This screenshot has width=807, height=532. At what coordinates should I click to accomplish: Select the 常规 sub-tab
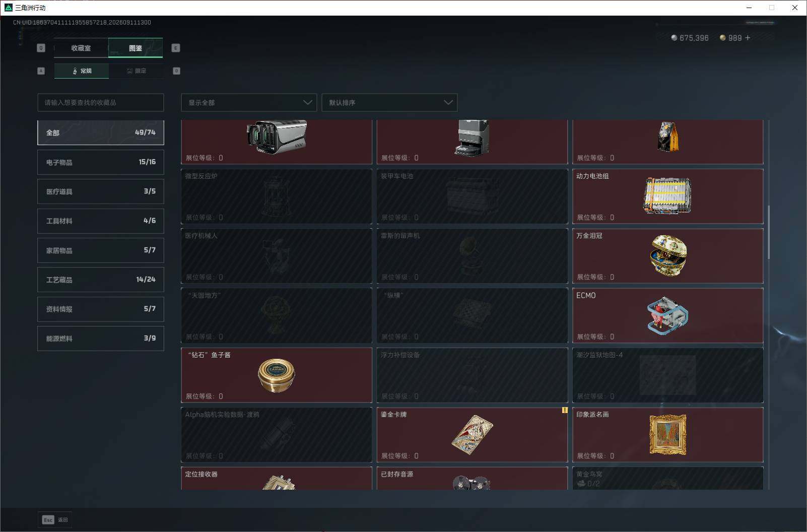82,71
